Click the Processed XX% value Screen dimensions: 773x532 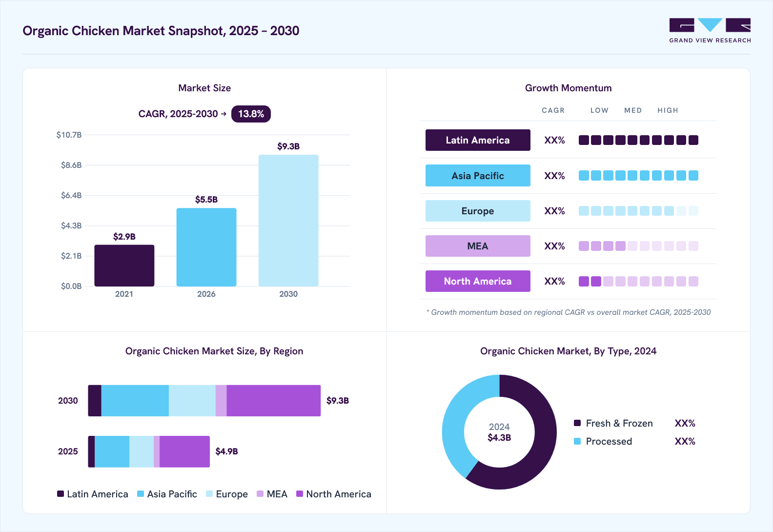(685, 441)
